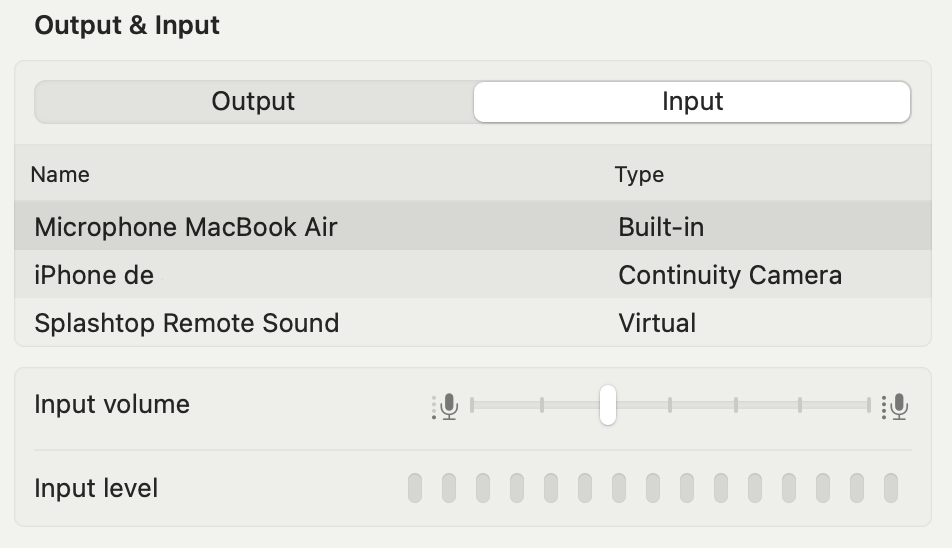Click the Input volume label

(112, 404)
